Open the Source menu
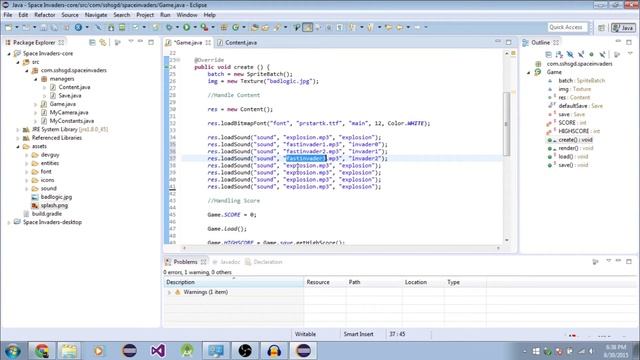640x360 pixels. point(70,15)
